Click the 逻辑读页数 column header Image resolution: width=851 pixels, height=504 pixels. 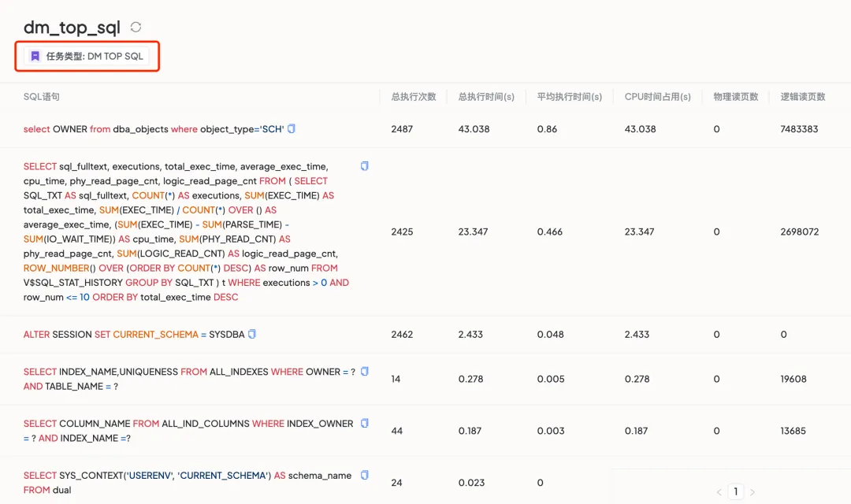(803, 97)
